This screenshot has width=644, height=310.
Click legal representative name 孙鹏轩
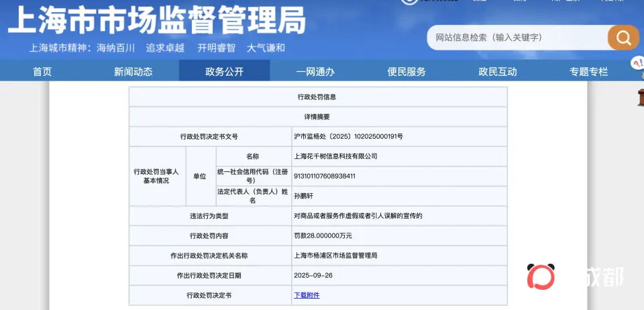click(x=303, y=196)
